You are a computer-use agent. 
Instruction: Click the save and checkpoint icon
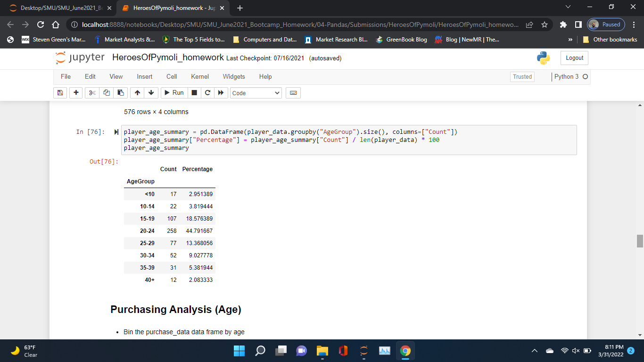60,93
